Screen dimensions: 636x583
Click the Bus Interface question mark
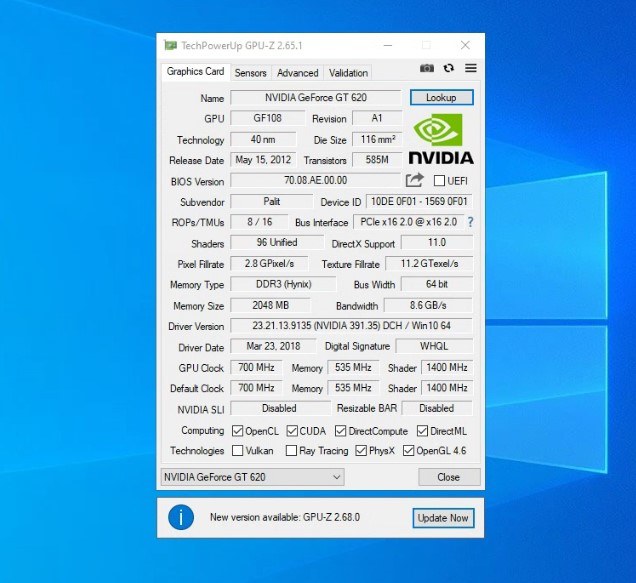click(x=470, y=222)
